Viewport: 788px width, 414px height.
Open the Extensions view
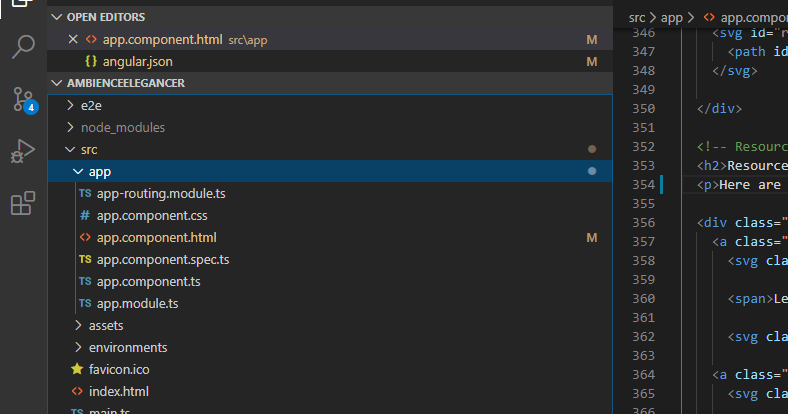point(23,203)
